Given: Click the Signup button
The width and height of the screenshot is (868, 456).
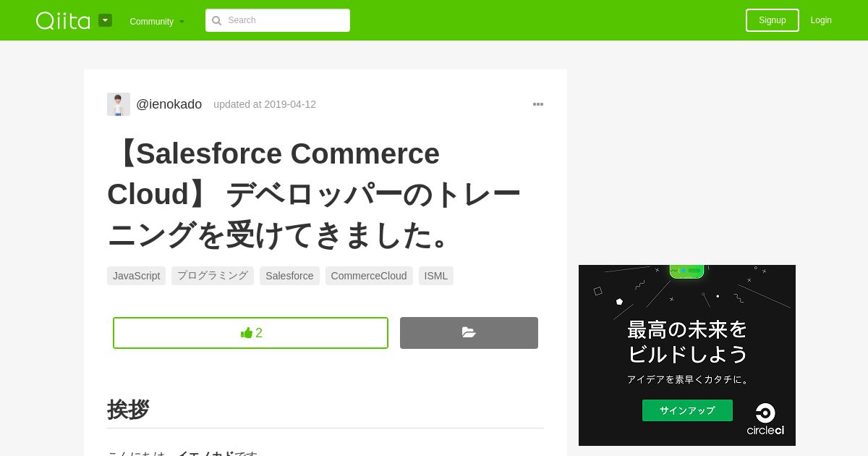Looking at the screenshot, I should 773,20.
